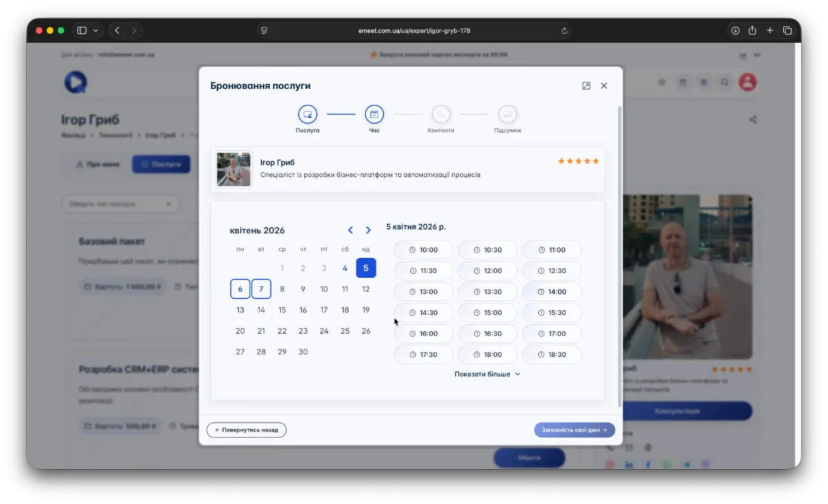The height and width of the screenshot is (504, 828).
Task: Click the Послуга step icon
Action: [307, 114]
